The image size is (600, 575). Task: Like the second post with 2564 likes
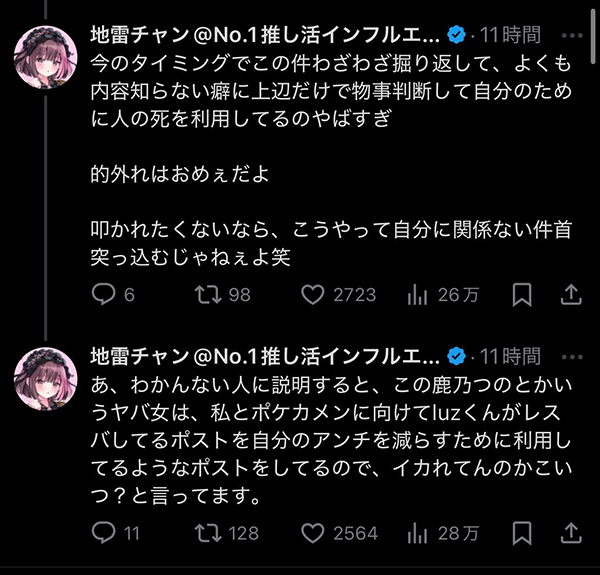[314, 531]
